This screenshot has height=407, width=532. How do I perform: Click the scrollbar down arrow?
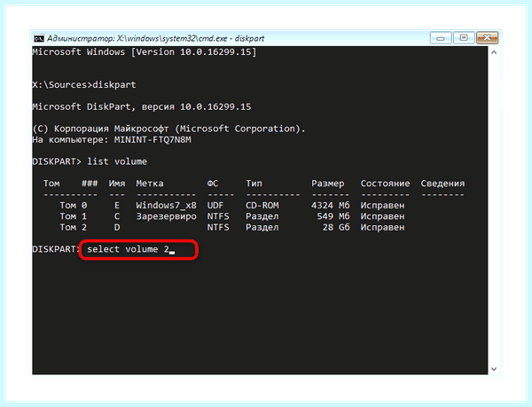pyautogui.click(x=494, y=369)
